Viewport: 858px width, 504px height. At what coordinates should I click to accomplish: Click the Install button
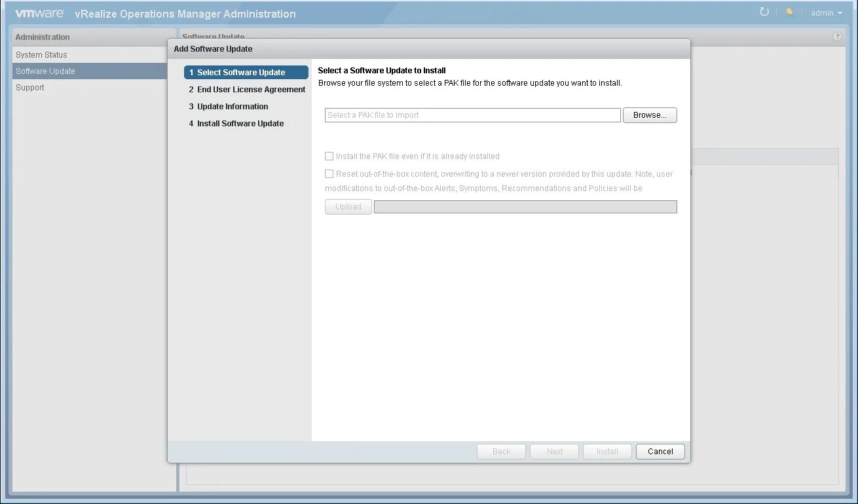tap(607, 452)
